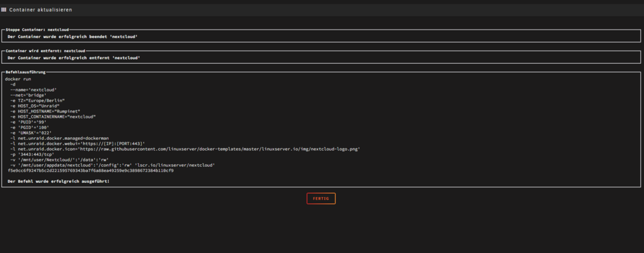
Task: Click 'Container wird entfernt: nextcloud' heading
Action: tap(45, 51)
